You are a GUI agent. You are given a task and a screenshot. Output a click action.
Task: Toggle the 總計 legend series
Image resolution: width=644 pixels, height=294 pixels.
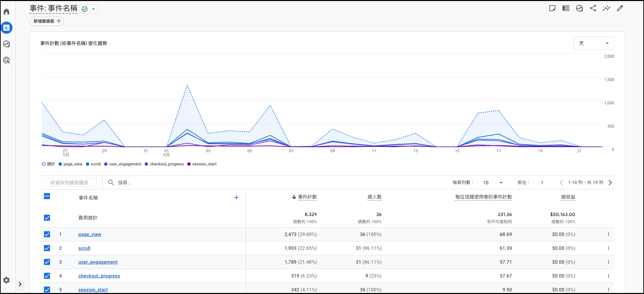(48, 164)
